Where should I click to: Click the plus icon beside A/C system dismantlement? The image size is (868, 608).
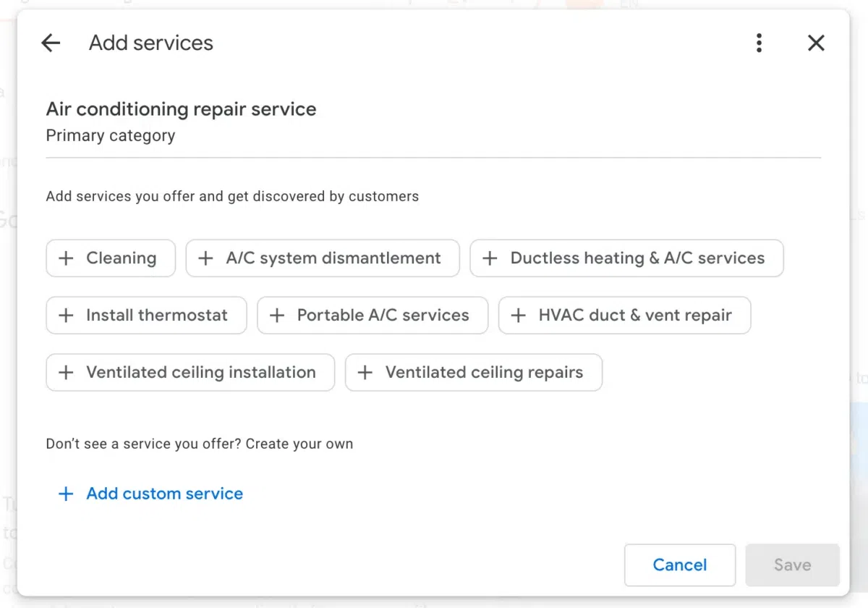pyautogui.click(x=205, y=258)
